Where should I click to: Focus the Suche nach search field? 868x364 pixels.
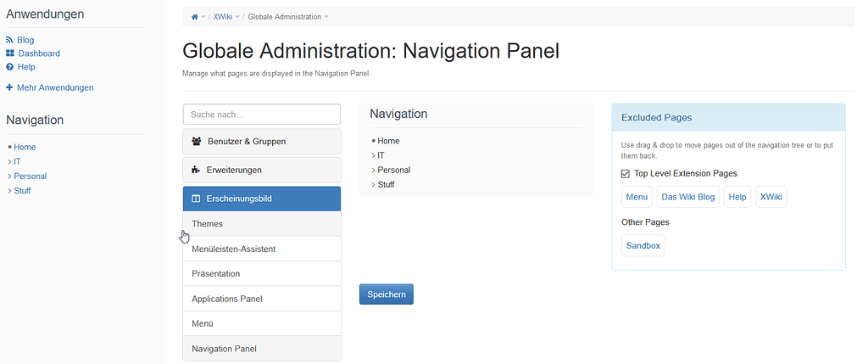[x=262, y=115]
